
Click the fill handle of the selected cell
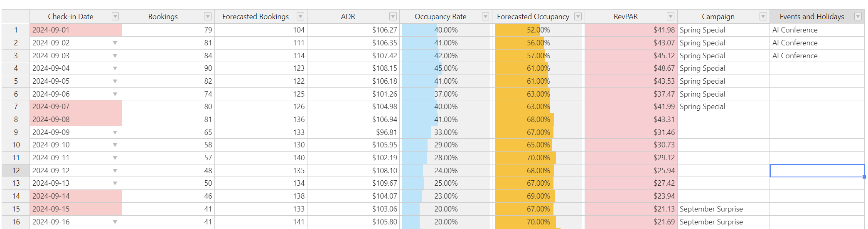coord(864,177)
